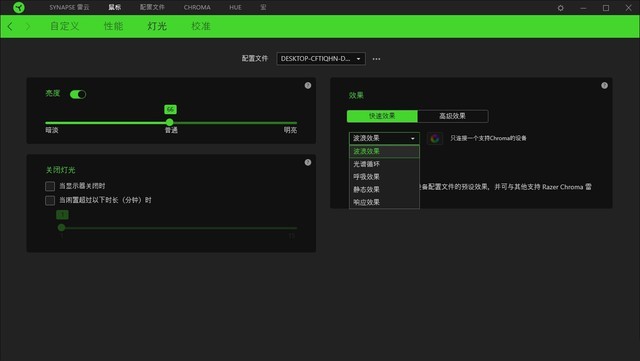Toggle the 亮度 brightness switch
Image resolution: width=640 pixels, height=361 pixels.
coord(78,94)
